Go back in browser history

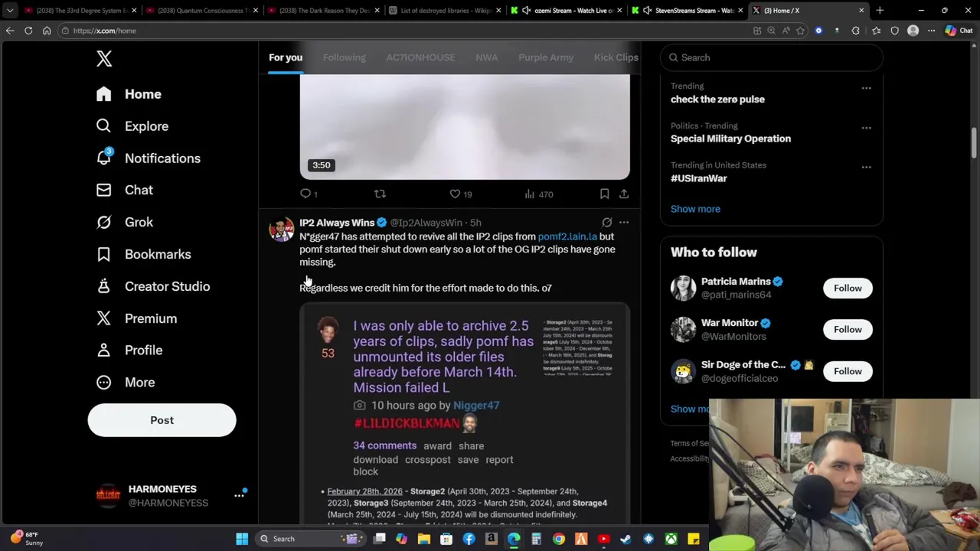pos(10,31)
